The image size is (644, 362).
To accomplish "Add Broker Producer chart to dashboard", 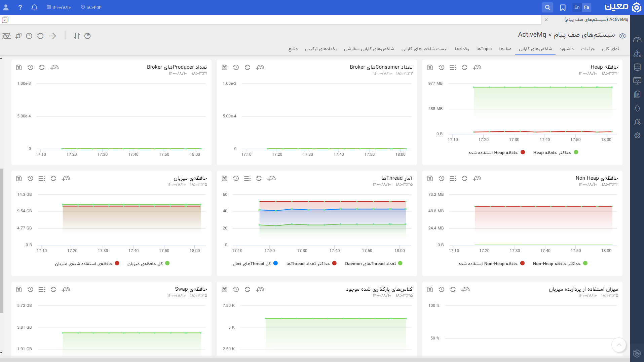I will pos(54,67).
